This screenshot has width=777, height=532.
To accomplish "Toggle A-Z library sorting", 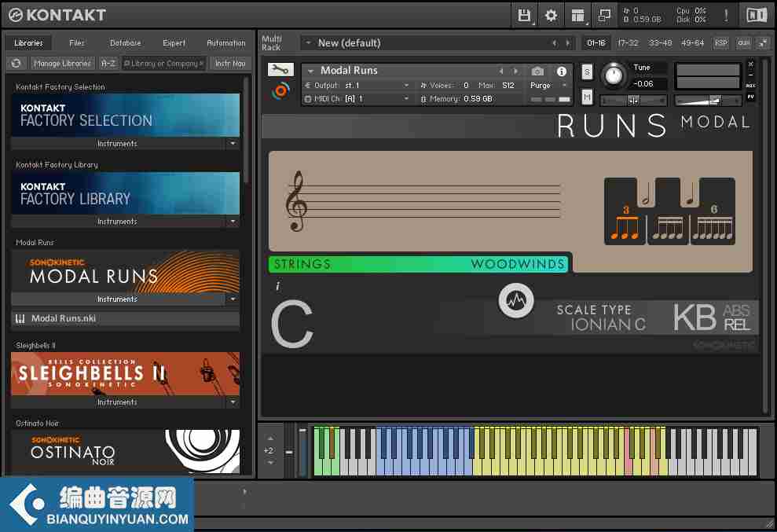I will [x=108, y=64].
